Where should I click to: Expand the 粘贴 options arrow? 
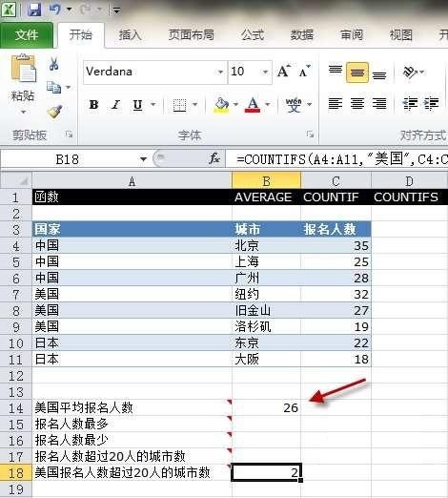pos(23,112)
